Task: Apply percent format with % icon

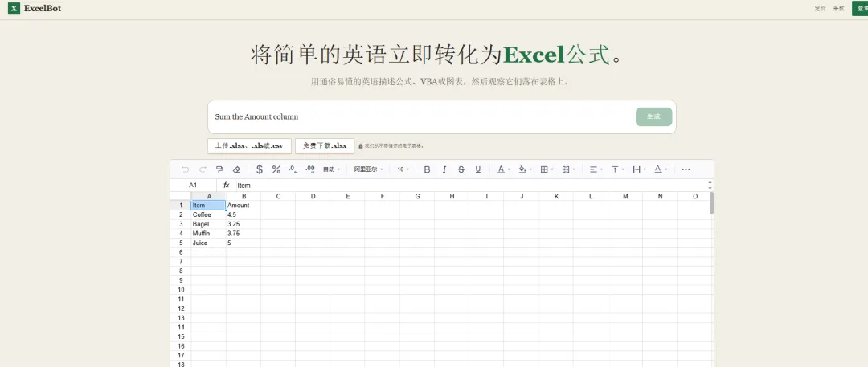Action: pos(276,169)
